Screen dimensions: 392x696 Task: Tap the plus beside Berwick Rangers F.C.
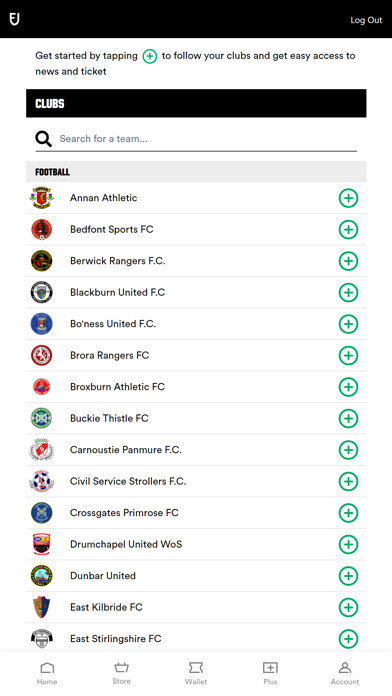click(348, 261)
